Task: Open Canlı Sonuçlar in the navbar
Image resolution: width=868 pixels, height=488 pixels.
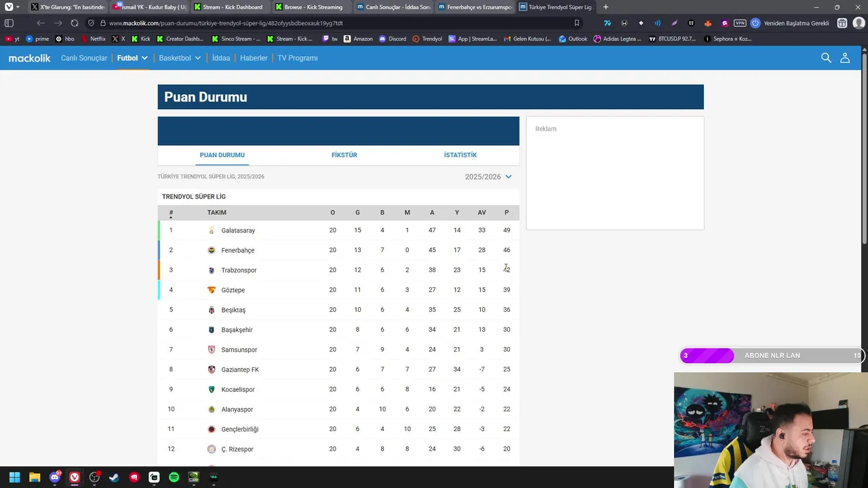Action: point(84,58)
